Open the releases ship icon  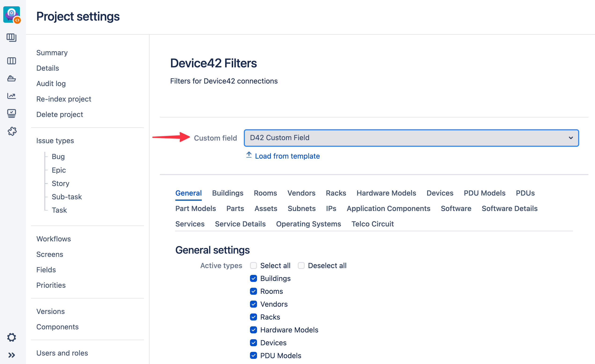tap(12, 78)
